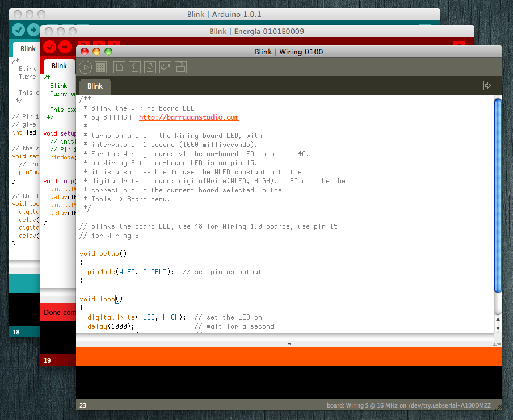Click 'delay(1000);' in Wiring code

111,326
